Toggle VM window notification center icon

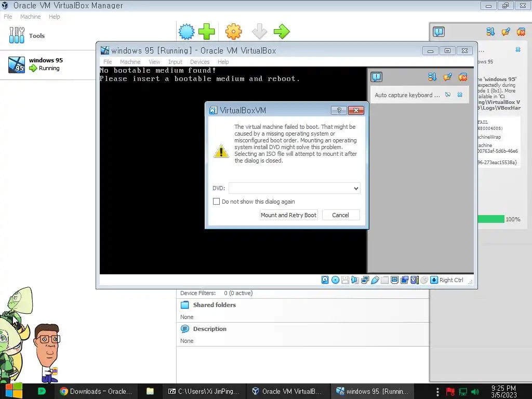tap(376, 77)
